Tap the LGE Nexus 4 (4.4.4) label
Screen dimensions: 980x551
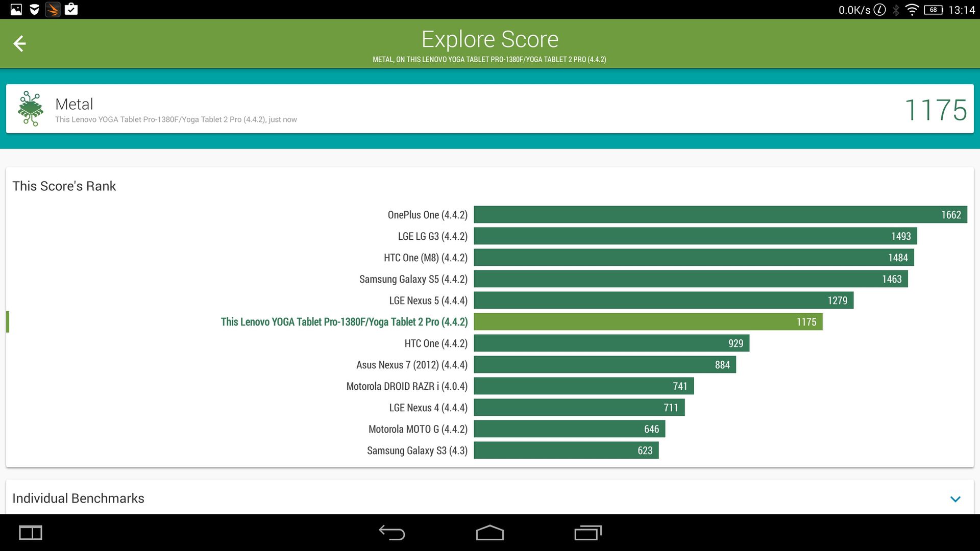pyautogui.click(x=428, y=408)
